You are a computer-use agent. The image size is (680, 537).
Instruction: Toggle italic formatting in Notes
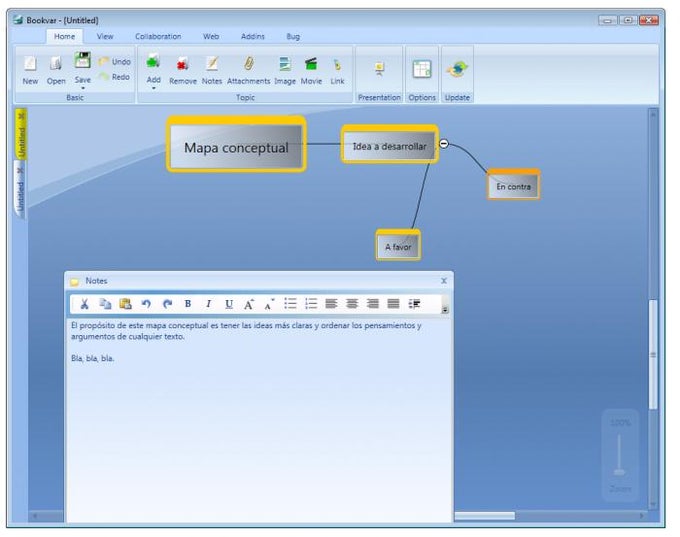coord(209,304)
